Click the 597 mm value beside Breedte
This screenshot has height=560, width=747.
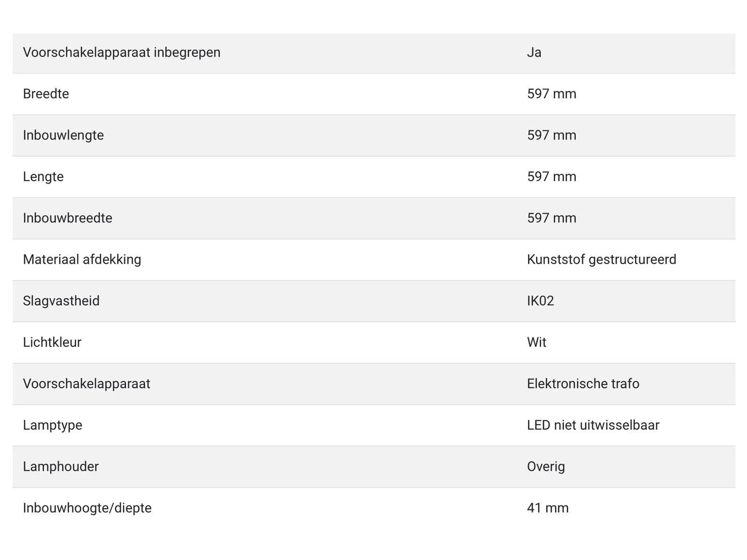tap(551, 94)
